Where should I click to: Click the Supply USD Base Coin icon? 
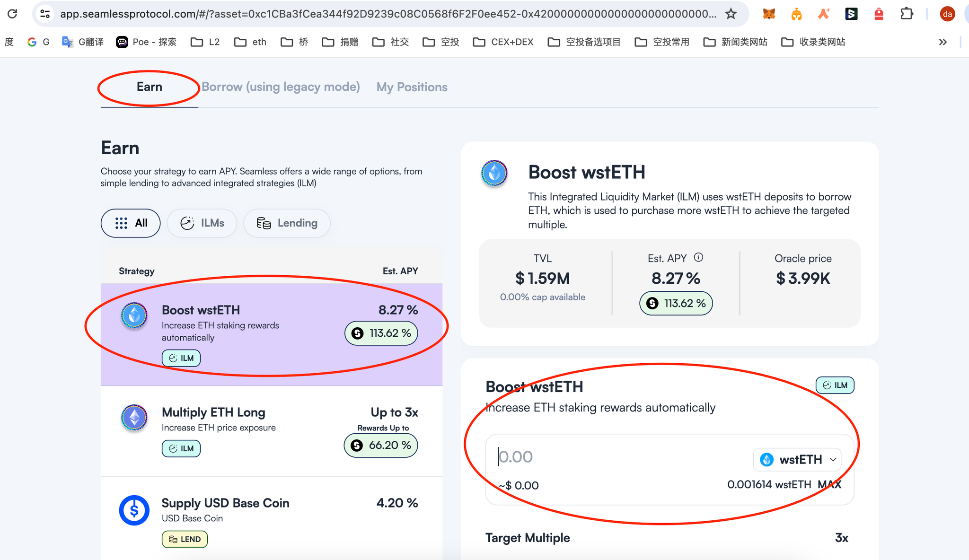click(x=134, y=510)
